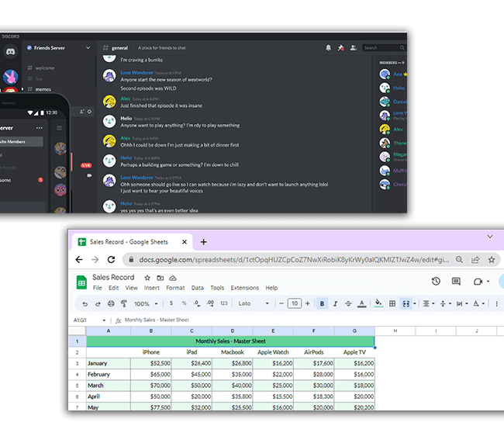Select the pink bunny server icon
Screen dimensions: 504x443
10,77
